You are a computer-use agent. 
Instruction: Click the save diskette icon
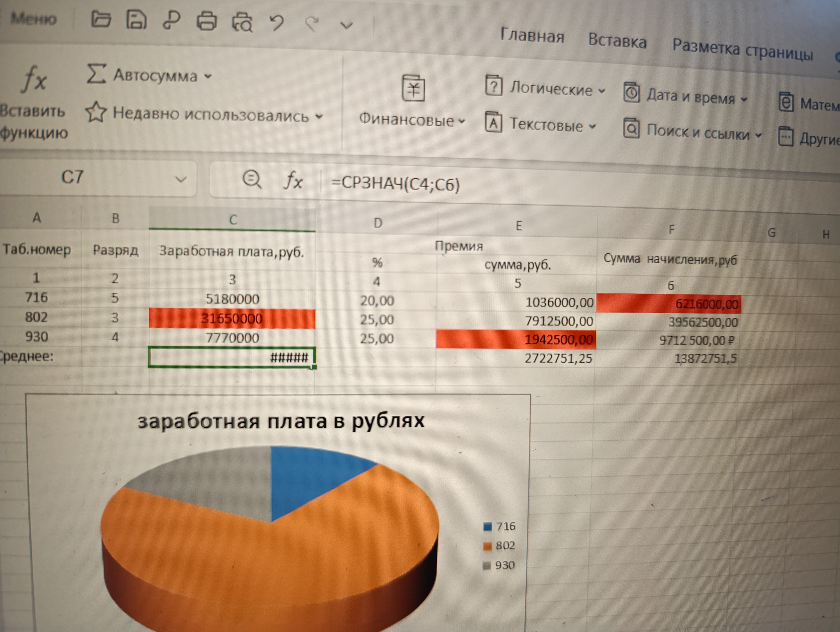point(136,20)
